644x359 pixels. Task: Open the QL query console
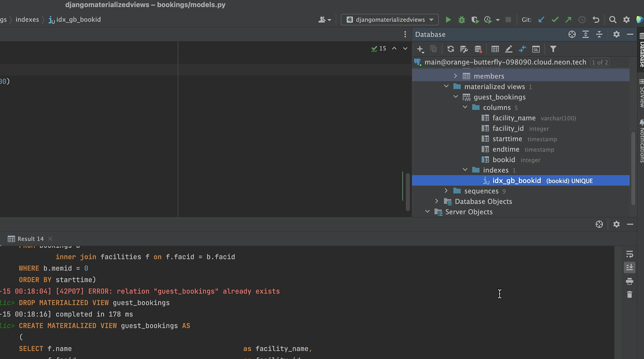tap(536, 49)
